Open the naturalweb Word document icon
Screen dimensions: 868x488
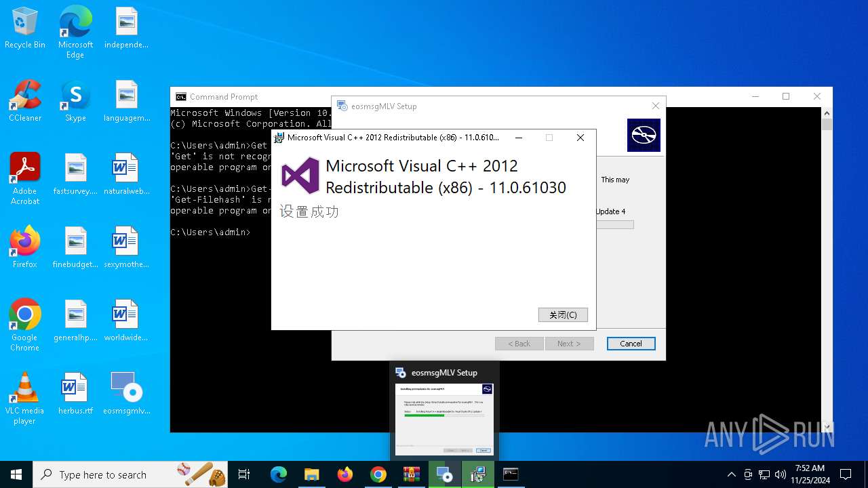(126, 174)
